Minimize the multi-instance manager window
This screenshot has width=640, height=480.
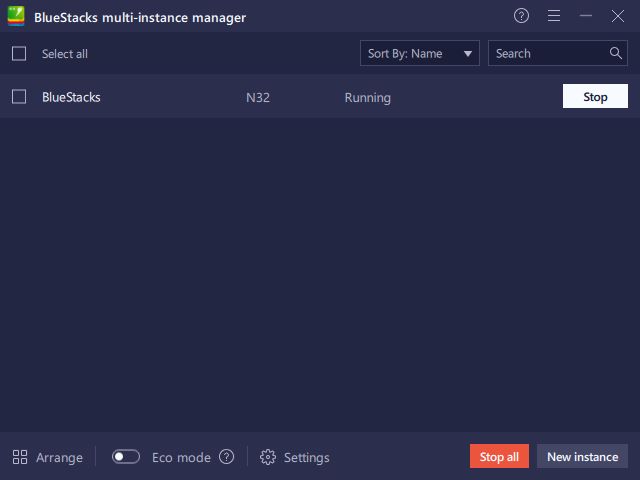[586, 16]
